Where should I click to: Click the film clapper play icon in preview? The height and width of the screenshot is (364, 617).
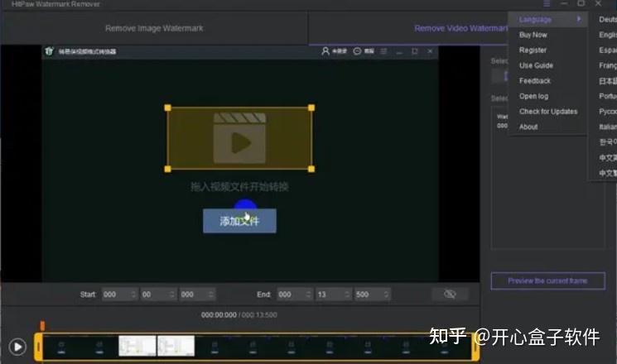point(239,138)
